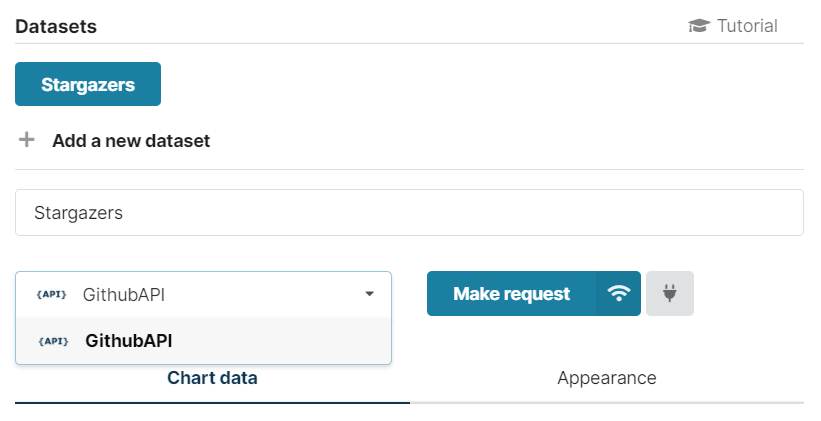Switch to the Appearance tab

pos(607,378)
